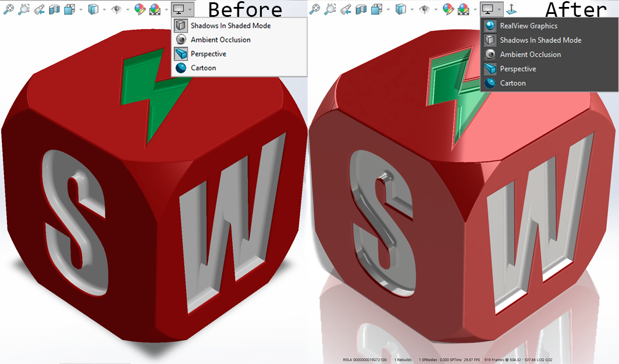Expand View Settings dropdown arrow in Before toolbar
Image resolution: width=619 pixels, height=364 pixels.
[x=190, y=9]
